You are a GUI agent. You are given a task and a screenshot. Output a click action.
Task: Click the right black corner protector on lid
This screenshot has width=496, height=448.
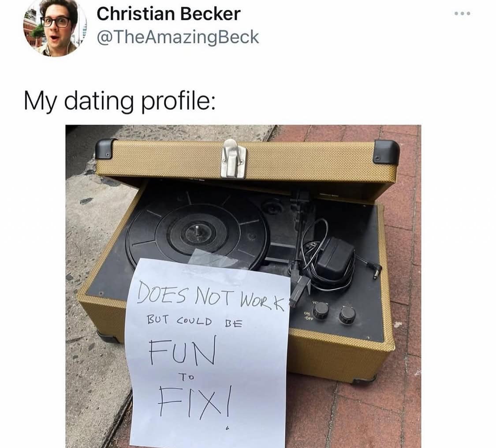pyautogui.click(x=386, y=152)
